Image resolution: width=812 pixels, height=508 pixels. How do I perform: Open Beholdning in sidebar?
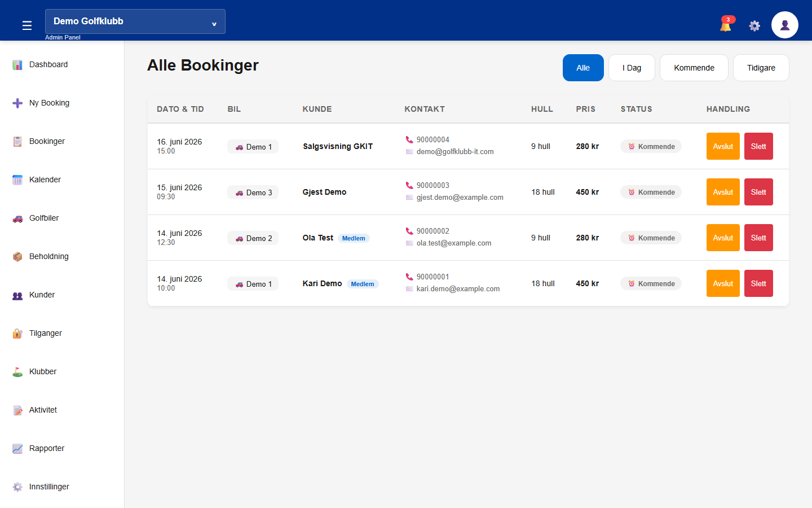62,256
